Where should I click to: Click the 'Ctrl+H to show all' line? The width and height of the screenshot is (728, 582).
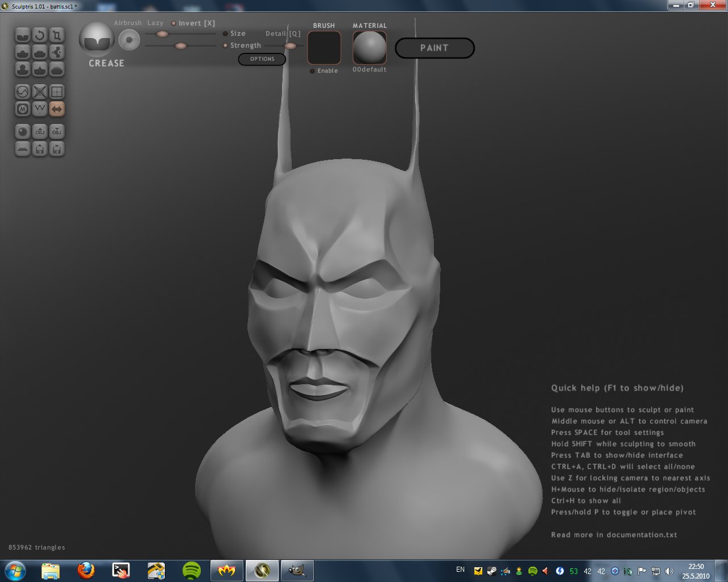pyautogui.click(x=586, y=501)
